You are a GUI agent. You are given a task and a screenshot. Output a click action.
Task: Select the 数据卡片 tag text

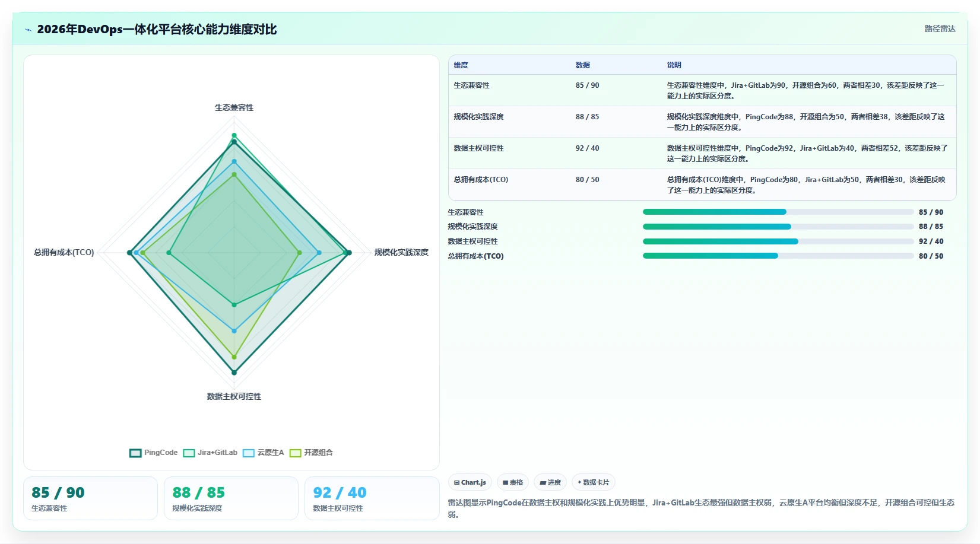pos(596,482)
